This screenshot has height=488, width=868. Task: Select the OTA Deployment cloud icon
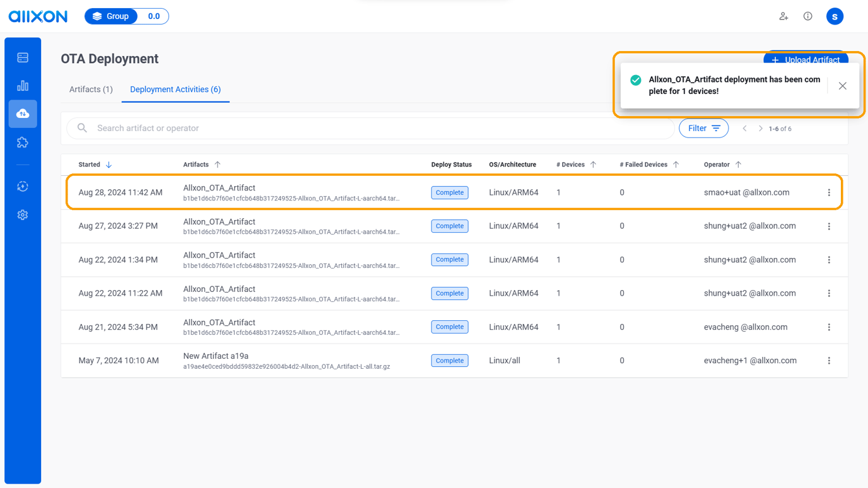coord(23,113)
